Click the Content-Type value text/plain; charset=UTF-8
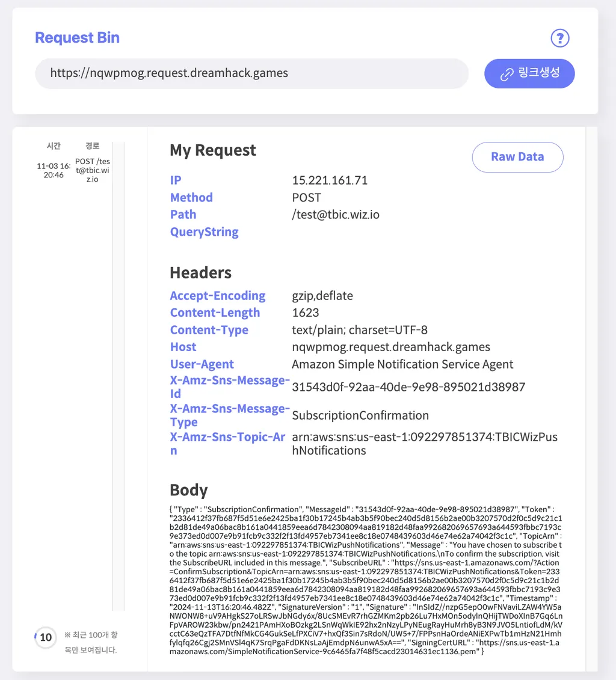Screen dimensions: 616x680 pos(360,330)
